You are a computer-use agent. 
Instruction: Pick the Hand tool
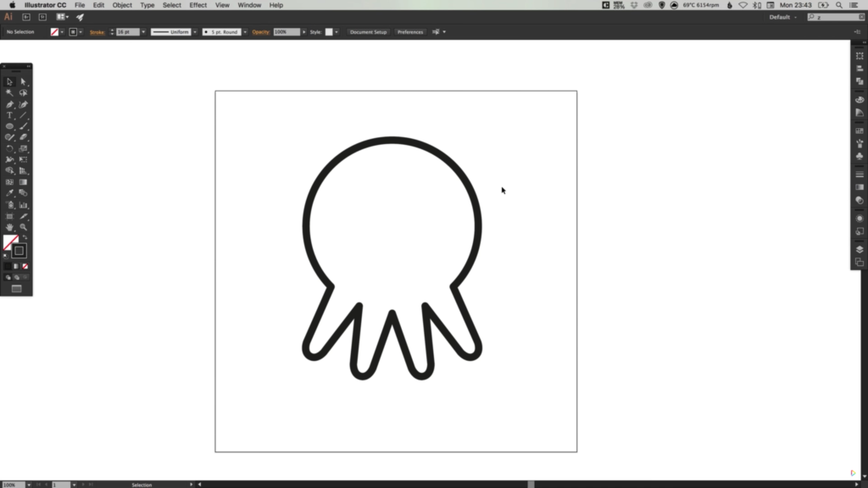click(10, 227)
